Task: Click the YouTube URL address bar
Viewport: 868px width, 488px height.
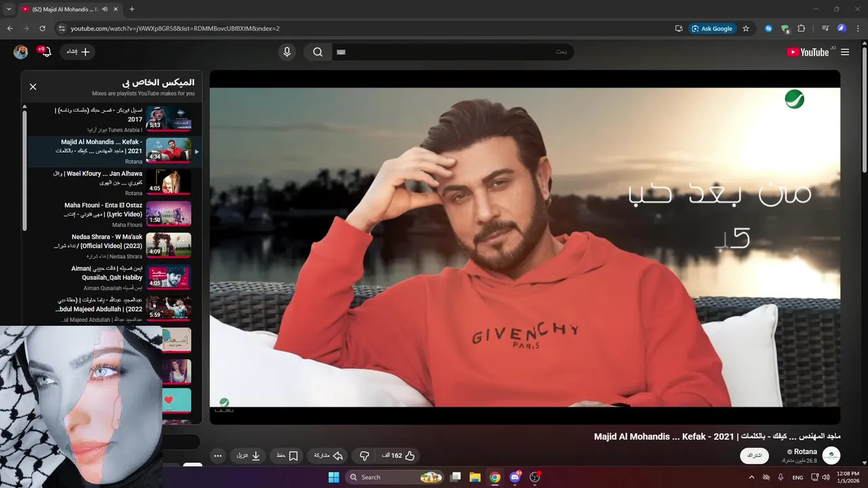Action: (366, 28)
